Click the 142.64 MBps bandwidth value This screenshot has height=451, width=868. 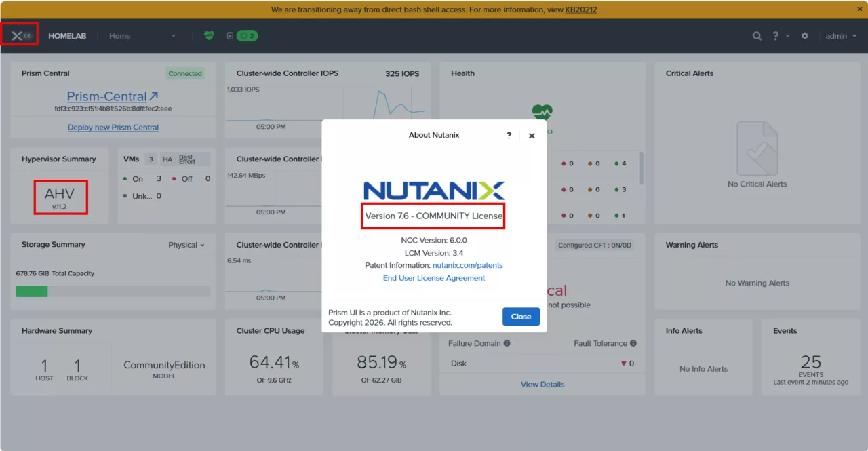click(246, 175)
